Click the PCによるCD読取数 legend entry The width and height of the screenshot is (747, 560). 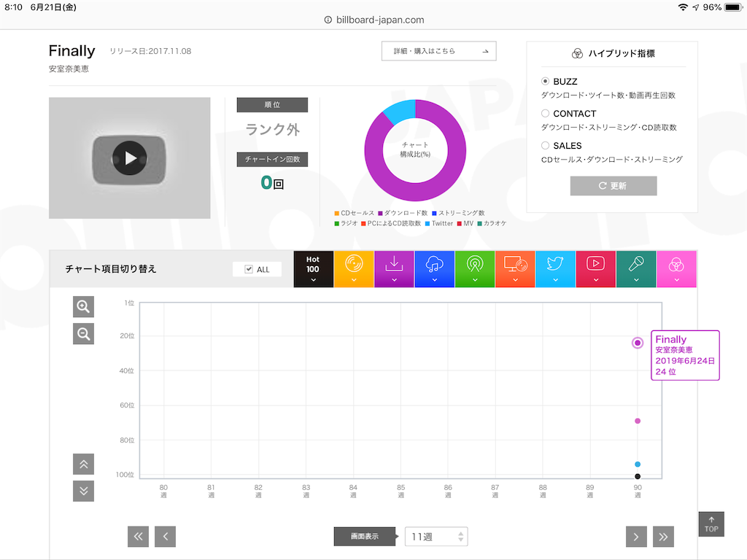coord(391,223)
